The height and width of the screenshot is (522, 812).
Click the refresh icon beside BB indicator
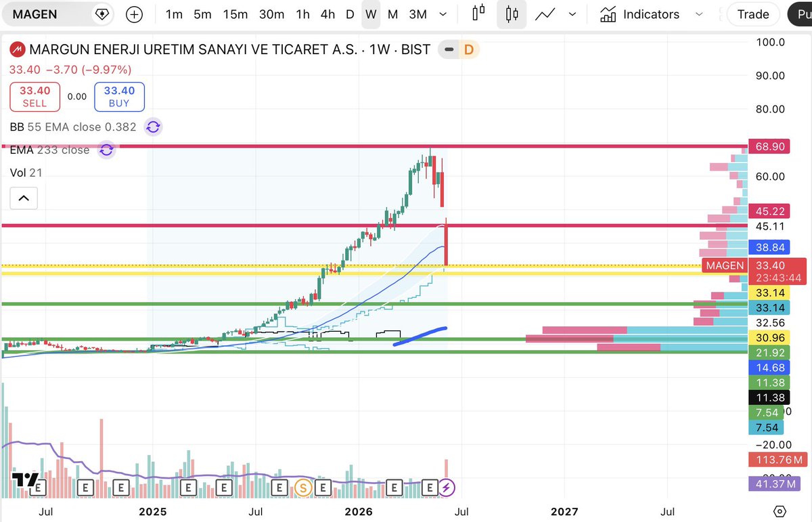[153, 127]
